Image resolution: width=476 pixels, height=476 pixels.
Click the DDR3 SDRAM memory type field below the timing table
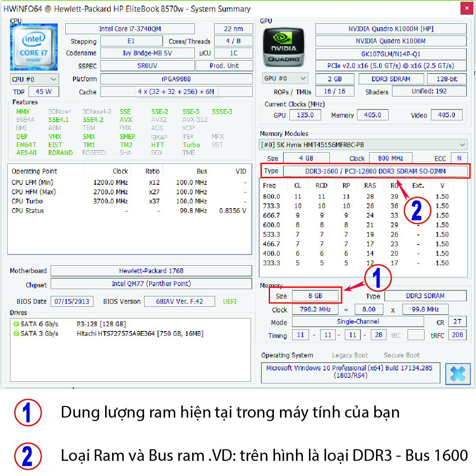[425, 296]
